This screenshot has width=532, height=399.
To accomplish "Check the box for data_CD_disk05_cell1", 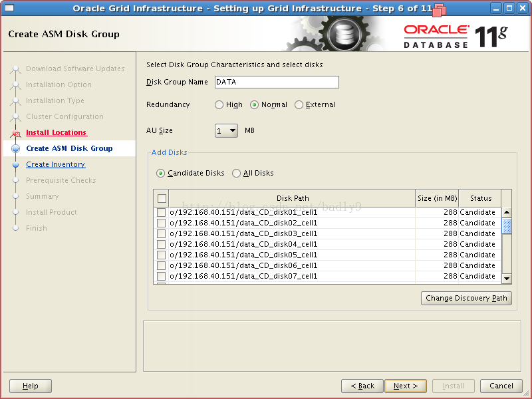I will point(161,255).
